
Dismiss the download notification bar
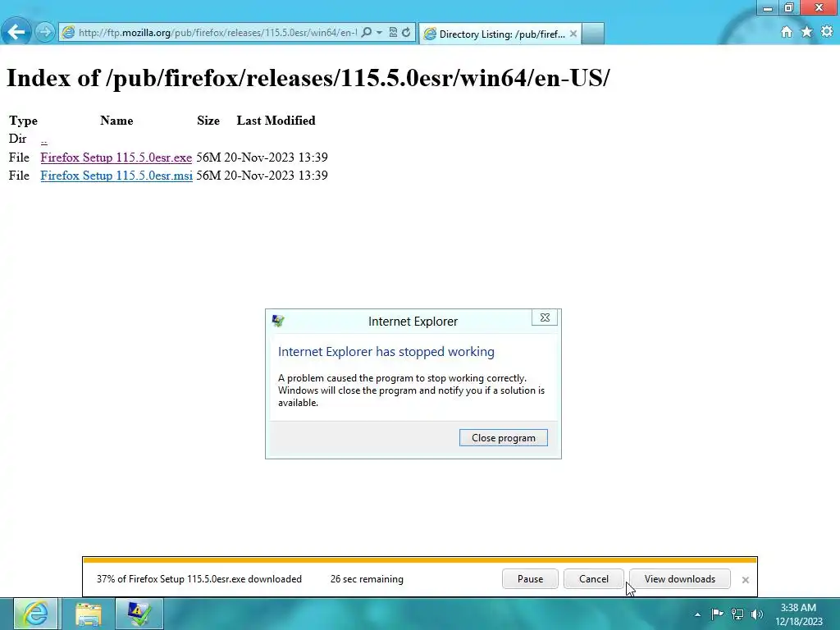[x=745, y=580]
